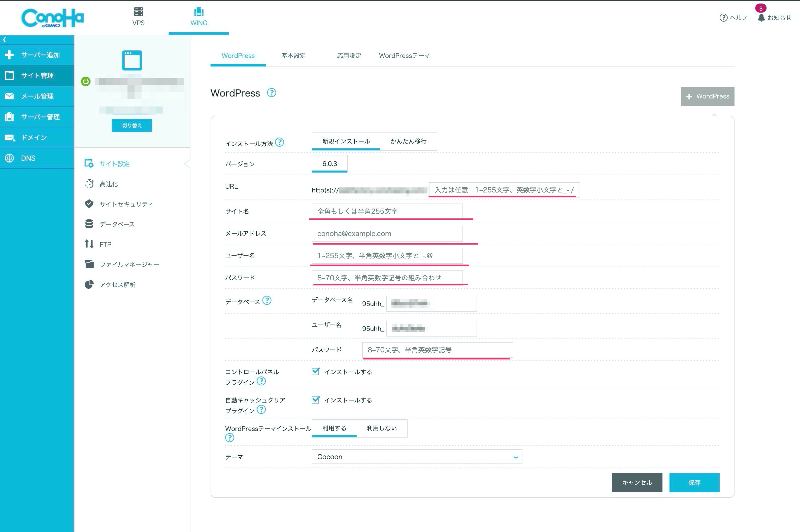This screenshot has width=800, height=532.
Task: Open メール管理 in sidebar
Action: coord(37,96)
